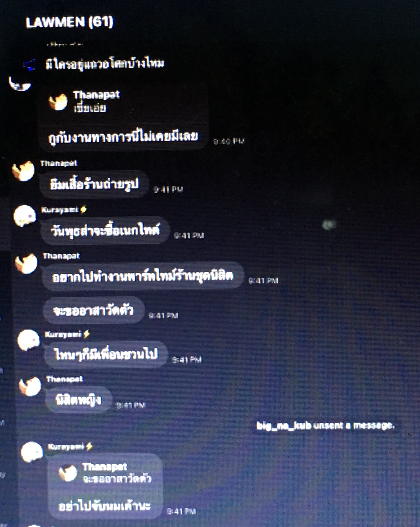Image resolution: width=420 pixels, height=527 pixels.
Task: Select the short female student message bubble
Action: [79, 400]
